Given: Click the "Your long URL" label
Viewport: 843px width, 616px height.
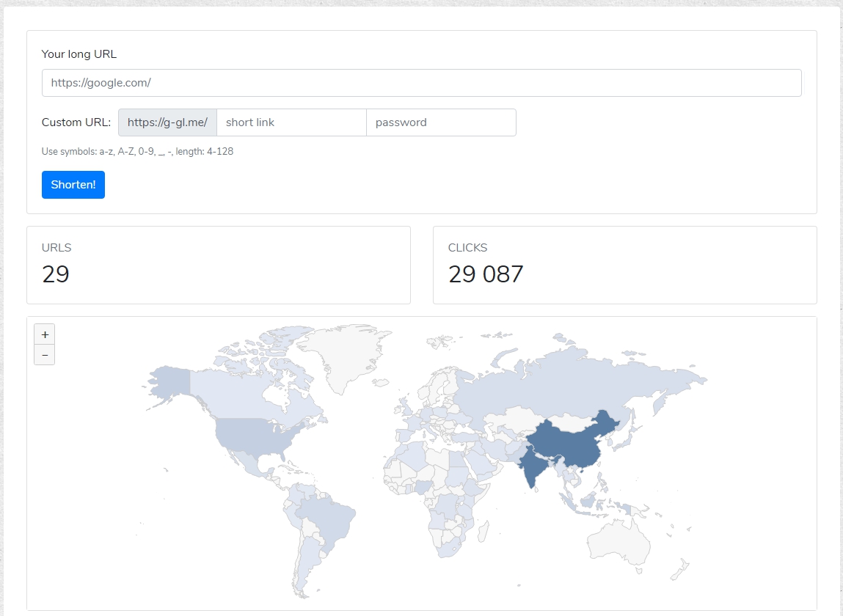Looking at the screenshot, I should 79,54.
